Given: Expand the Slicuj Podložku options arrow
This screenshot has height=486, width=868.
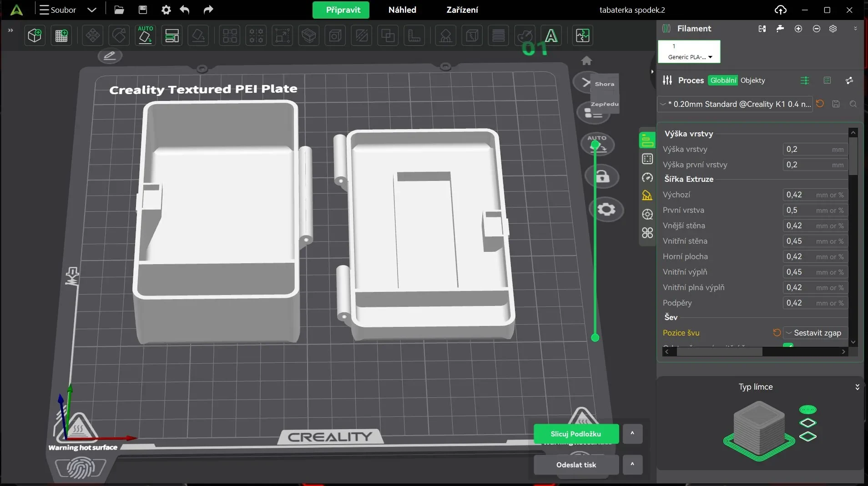Looking at the screenshot, I should (x=632, y=434).
